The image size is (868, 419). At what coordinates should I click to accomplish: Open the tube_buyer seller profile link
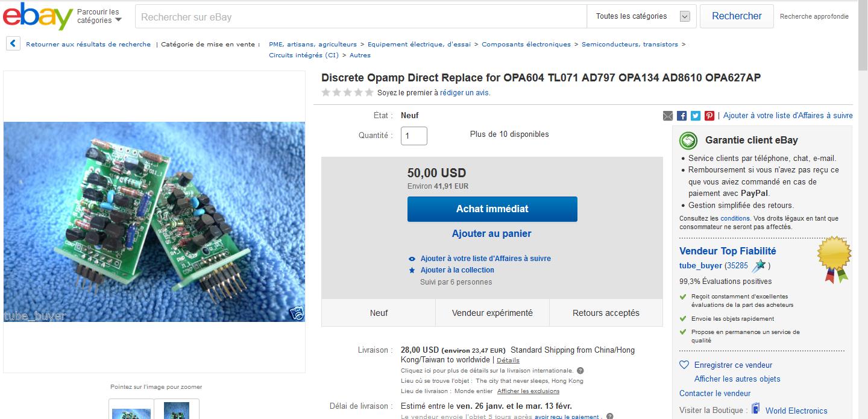tap(700, 265)
